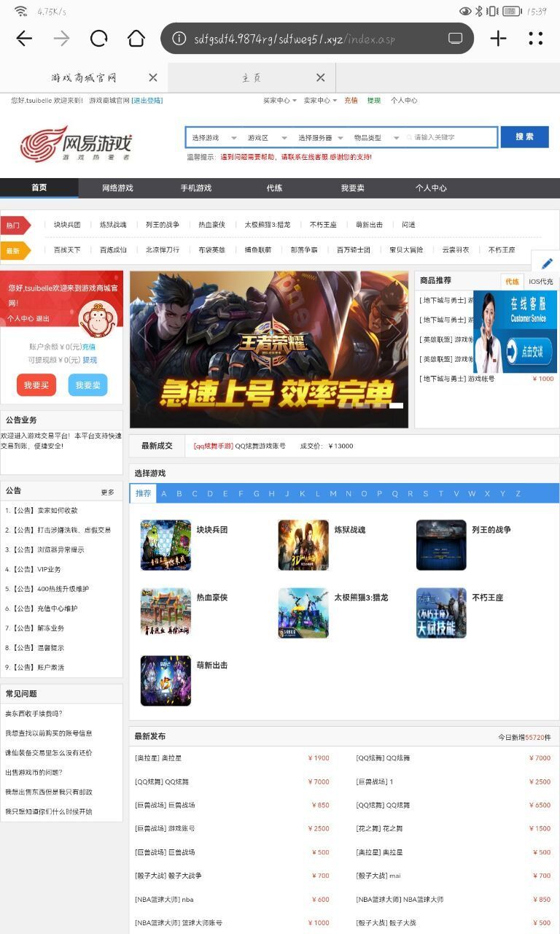This screenshot has width=560, height=934.
Task: Click the red 我要买 button
Action: pyautogui.click(x=36, y=385)
